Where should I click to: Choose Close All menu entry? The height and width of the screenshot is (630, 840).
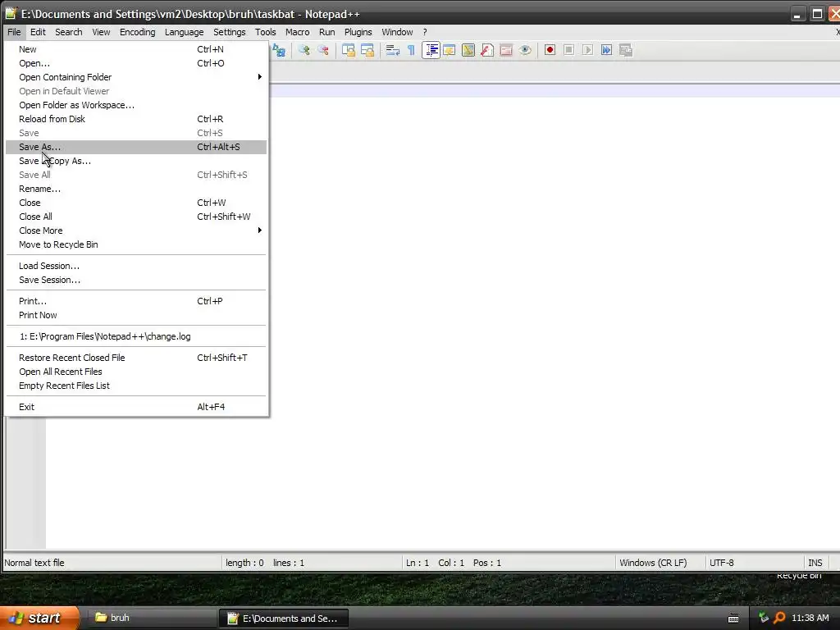136,217
